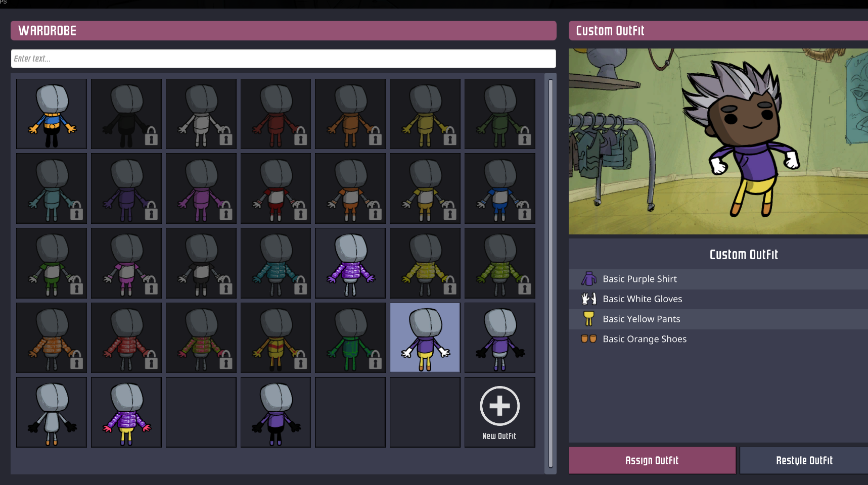Screen dimensions: 868x485
Task: Select the locked yellow-and-red striped outfit
Action: [276, 337]
